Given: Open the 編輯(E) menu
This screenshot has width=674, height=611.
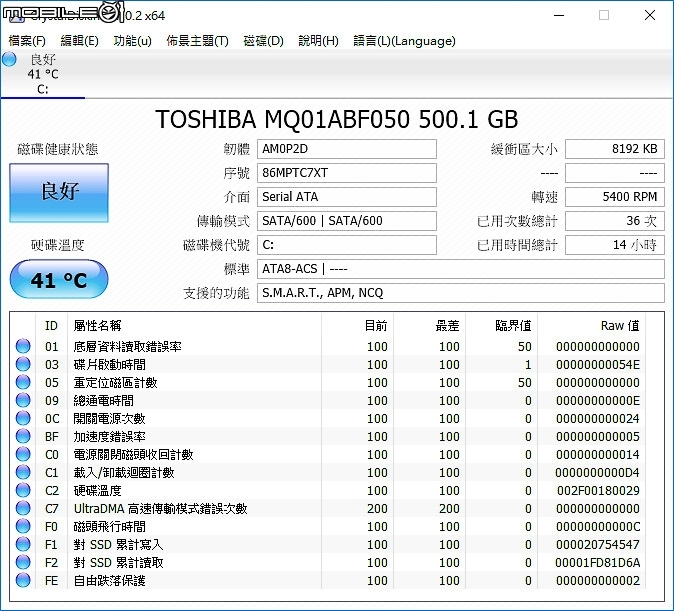Looking at the screenshot, I should point(80,41).
